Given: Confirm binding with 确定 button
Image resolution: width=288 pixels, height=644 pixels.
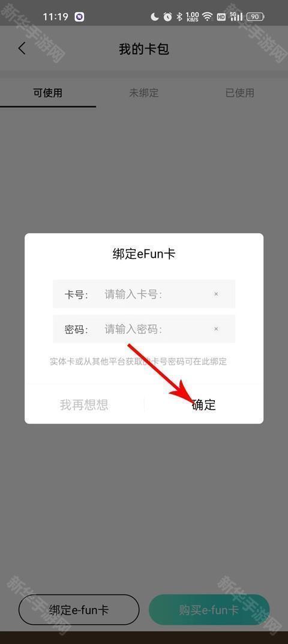Looking at the screenshot, I should click(x=203, y=405).
